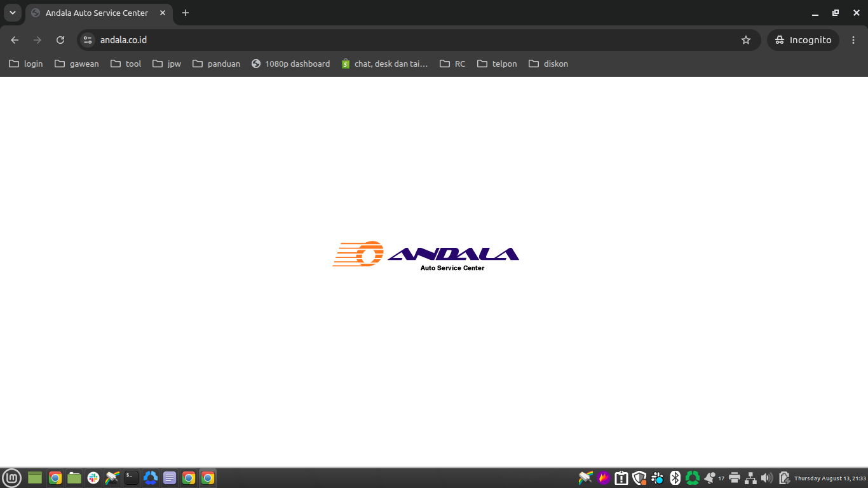The width and height of the screenshot is (868, 488).
Task: Click the green show desktop taskbar icon
Action: (x=35, y=478)
